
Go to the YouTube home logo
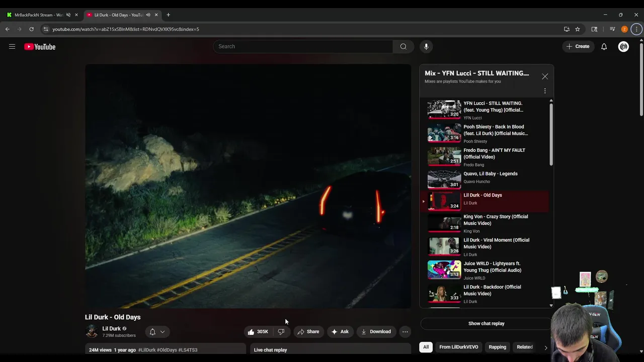pyautogui.click(x=40, y=47)
